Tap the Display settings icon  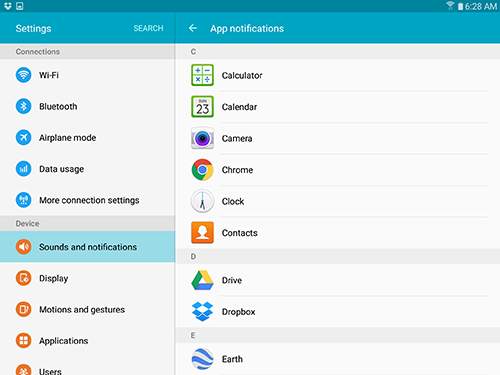pyautogui.click(x=23, y=278)
